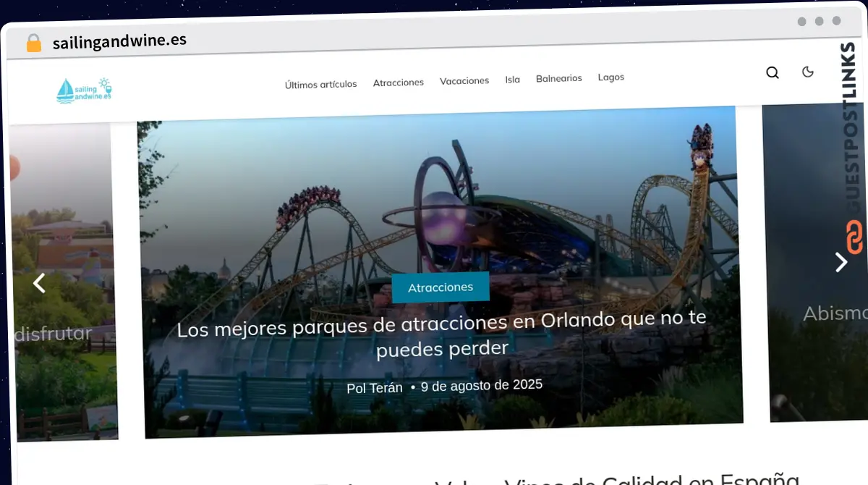Open Atracciones menu item in navigation
This screenshot has height=485, width=868.
(399, 83)
